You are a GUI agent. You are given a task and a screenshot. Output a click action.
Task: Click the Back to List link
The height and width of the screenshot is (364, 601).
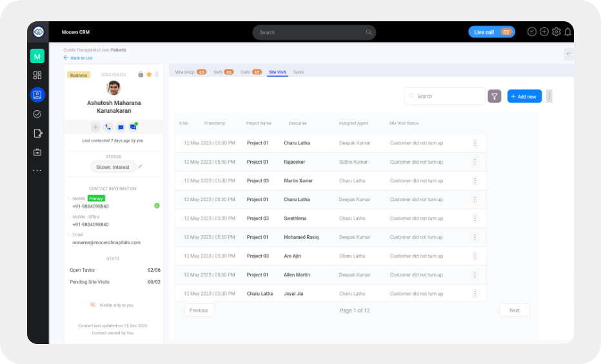[x=78, y=58]
